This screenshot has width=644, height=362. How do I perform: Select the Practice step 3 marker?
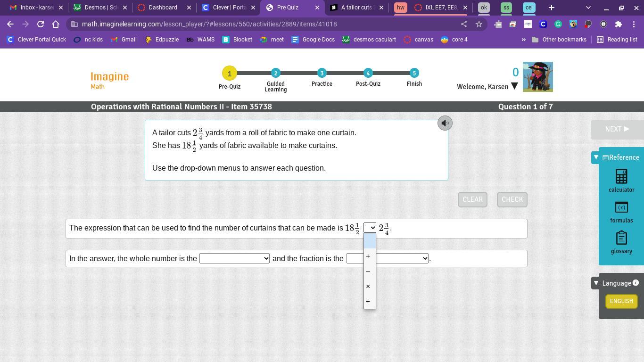[322, 73]
